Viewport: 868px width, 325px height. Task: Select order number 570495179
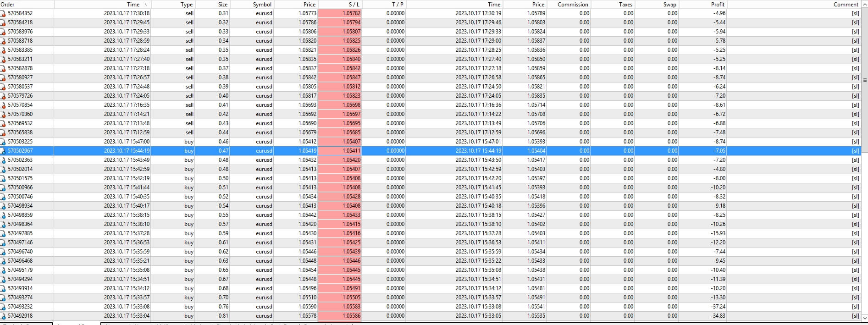[20, 270]
